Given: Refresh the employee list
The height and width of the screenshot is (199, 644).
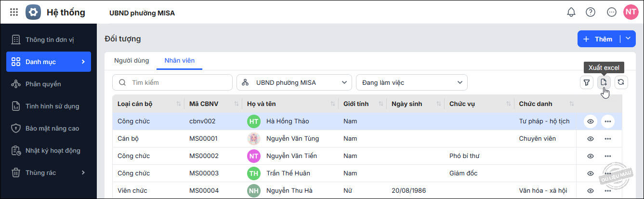Looking at the screenshot, I should [x=621, y=82].
